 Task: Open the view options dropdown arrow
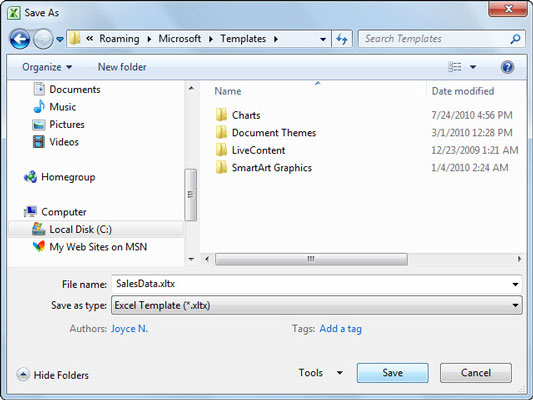point(473,67)
